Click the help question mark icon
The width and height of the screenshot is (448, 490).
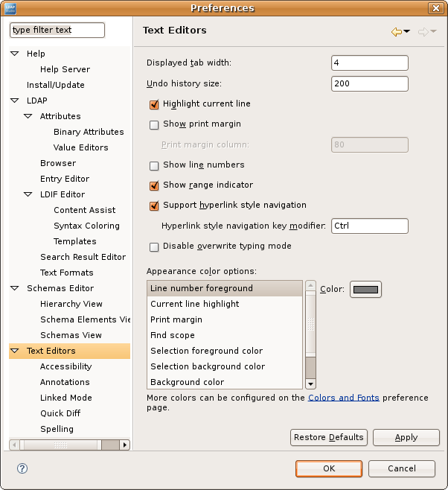22,468
